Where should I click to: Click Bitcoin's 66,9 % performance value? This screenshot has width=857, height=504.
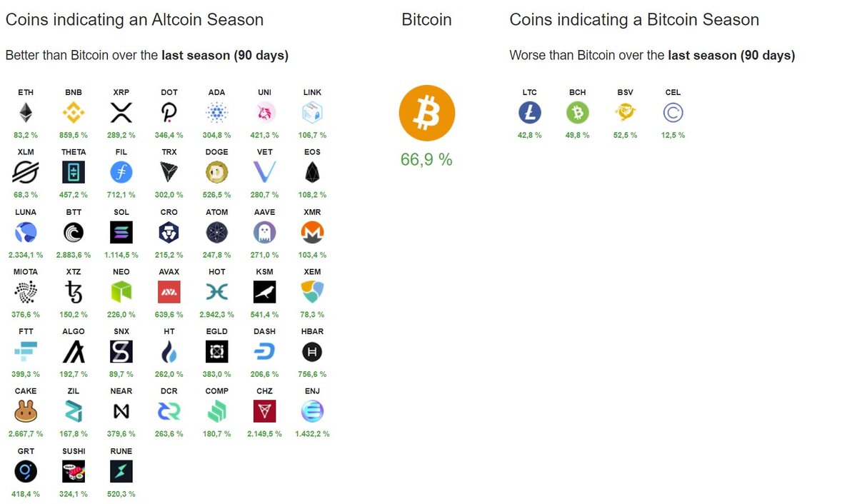pyautogui.click(x=426, y=160)
